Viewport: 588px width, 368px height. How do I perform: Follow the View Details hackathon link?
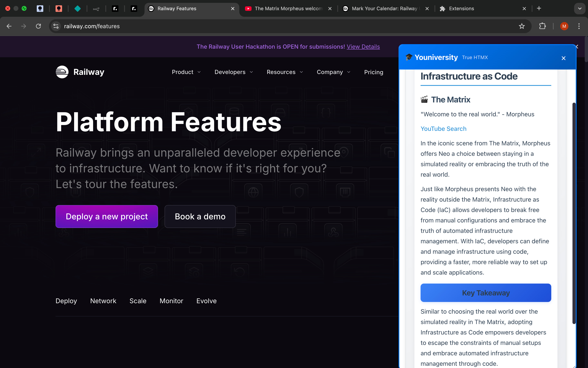pyautogui.click(x=363, y=46)
